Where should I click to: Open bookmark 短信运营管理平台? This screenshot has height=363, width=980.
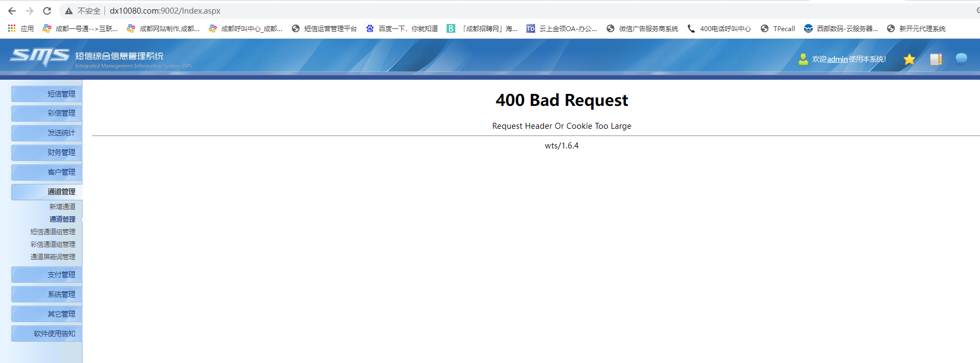[x=324, y=28]
